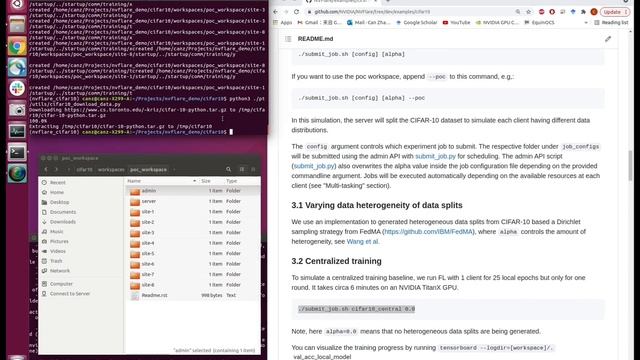Image resolution: width=640 pixels, height=360 pixels.
Task: Select the site-5 folder
Action: tap(192, 253)
